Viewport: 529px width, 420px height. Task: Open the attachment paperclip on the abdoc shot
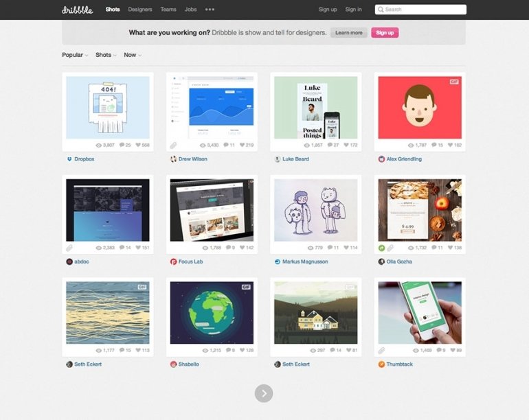(69, 248)
